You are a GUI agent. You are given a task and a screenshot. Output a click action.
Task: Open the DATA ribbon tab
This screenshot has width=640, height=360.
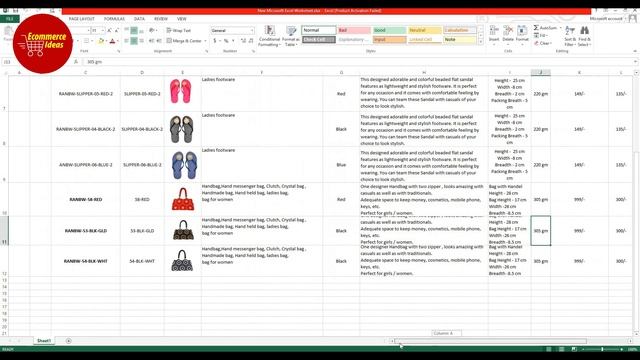[139, 19]
